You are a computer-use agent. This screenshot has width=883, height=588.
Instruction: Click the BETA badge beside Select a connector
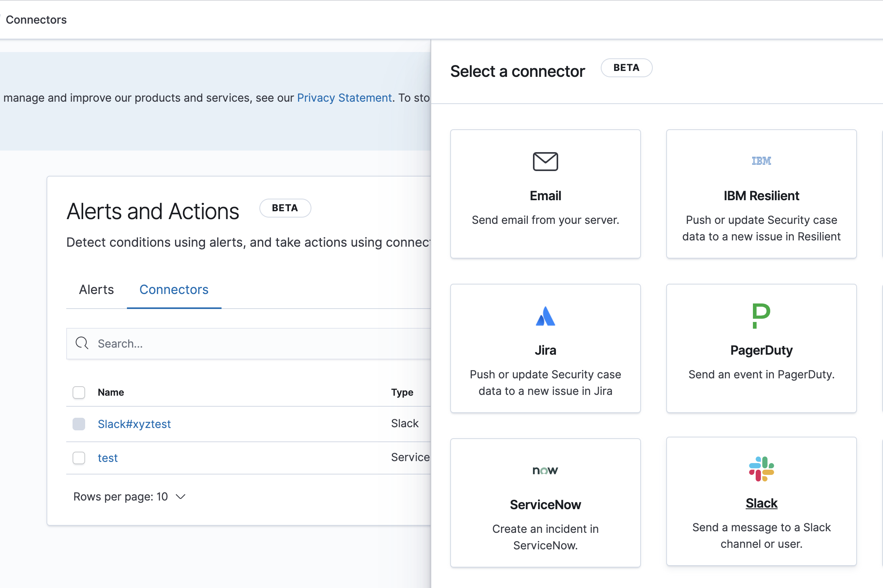point(626,68)
